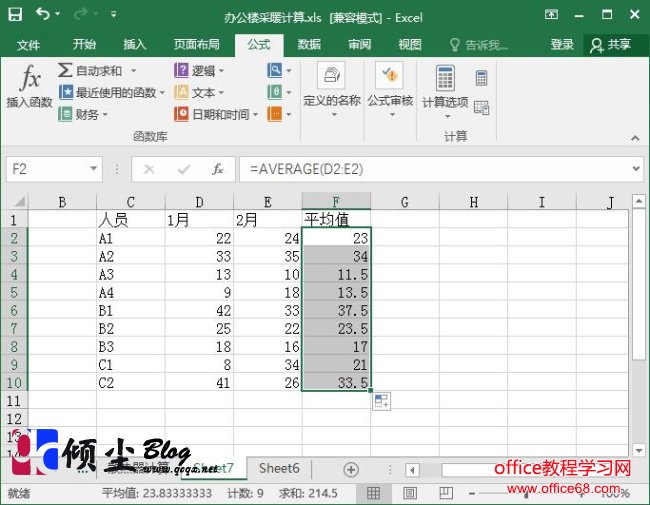Select column header D
Image resolution: width=650 pixels, height=505 pixels.
[199, 202]
